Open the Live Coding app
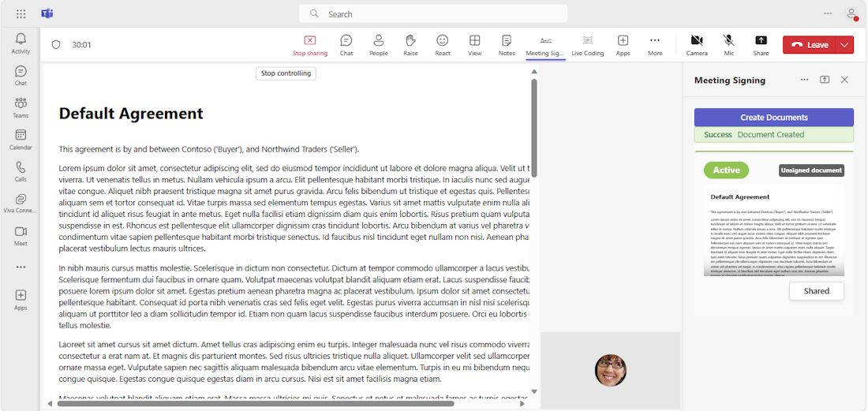 coord(587,45)
